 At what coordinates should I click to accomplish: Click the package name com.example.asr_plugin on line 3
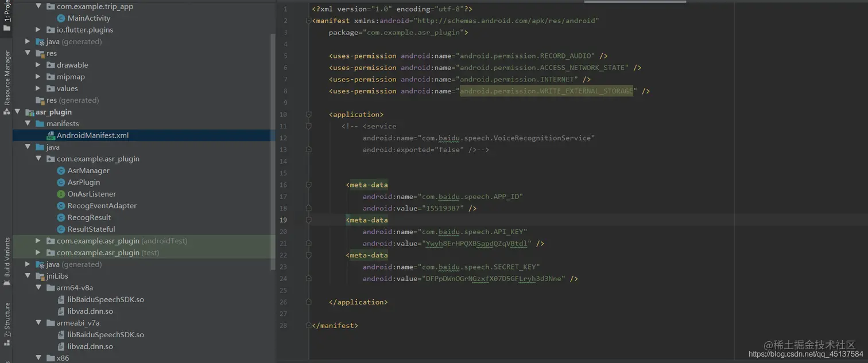pos(413,32)
